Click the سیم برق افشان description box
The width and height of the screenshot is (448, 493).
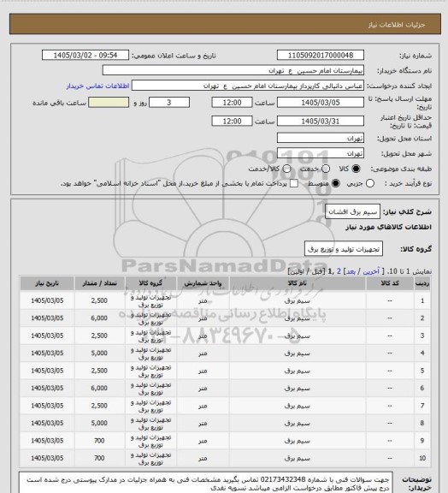pyautogui.click(x=352, y=211)
